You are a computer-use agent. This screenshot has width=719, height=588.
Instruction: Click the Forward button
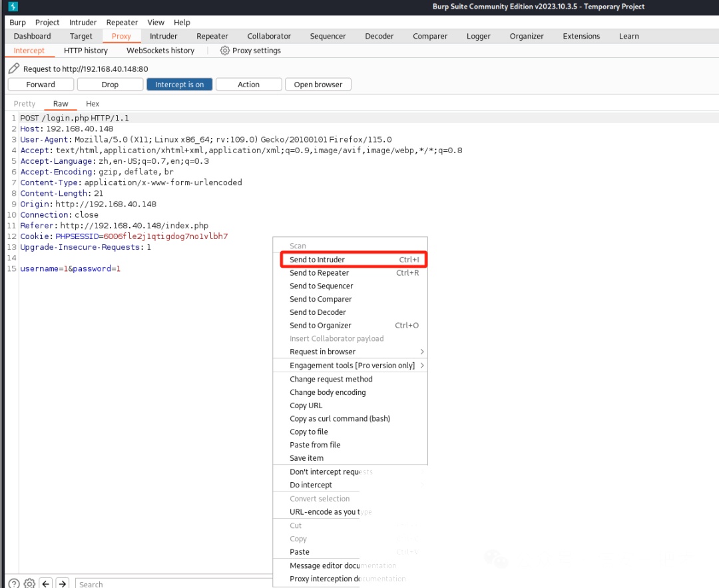(41, 85)
